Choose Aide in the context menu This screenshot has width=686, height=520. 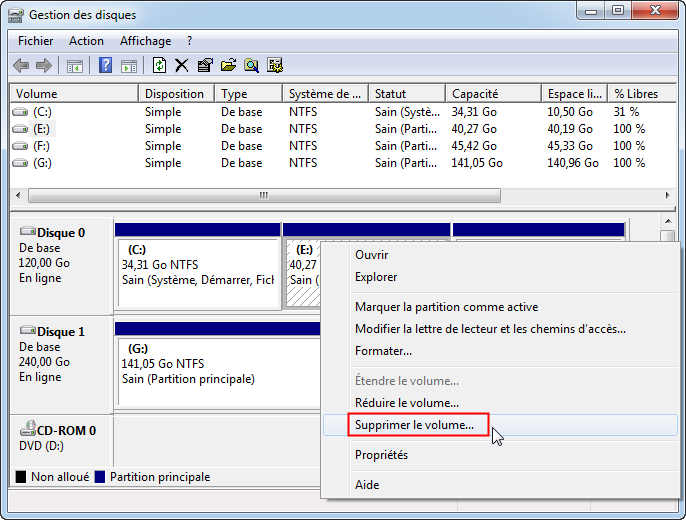coord(500,485)
